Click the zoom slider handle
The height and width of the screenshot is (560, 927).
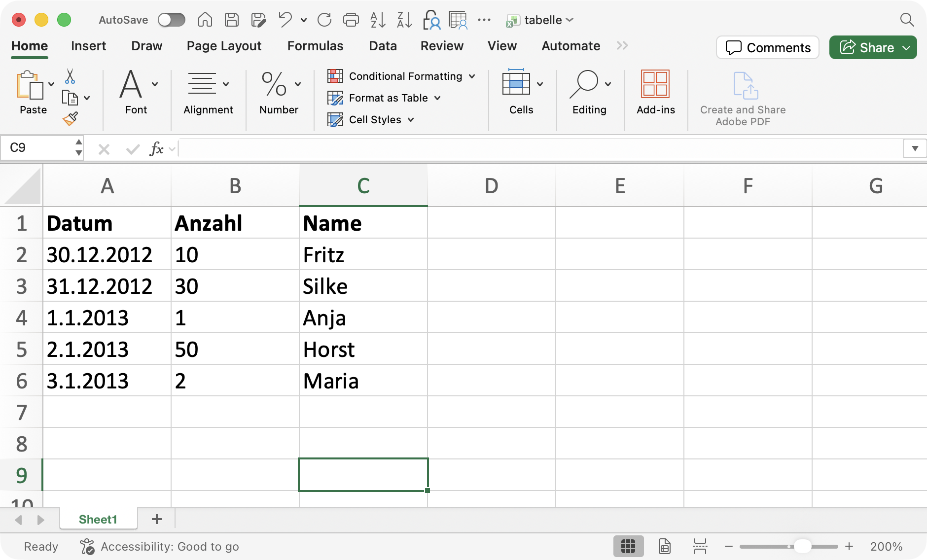click(803, 546)
